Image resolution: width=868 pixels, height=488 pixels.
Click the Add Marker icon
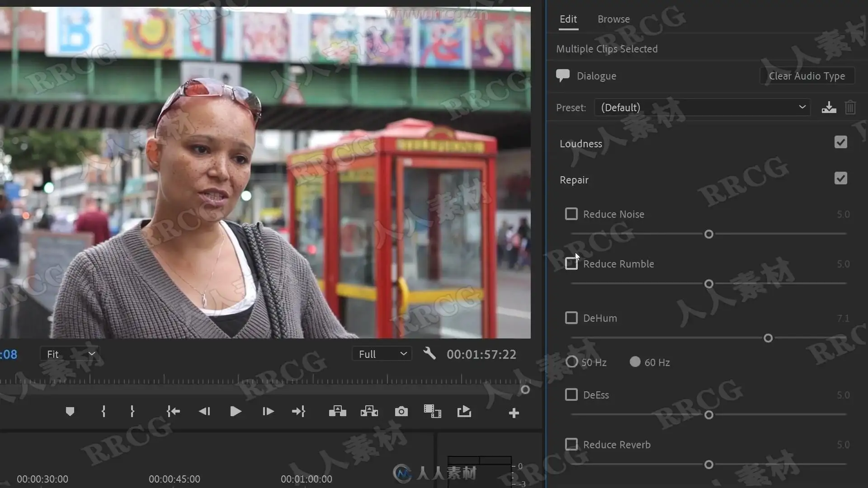(x=70, y=412)
